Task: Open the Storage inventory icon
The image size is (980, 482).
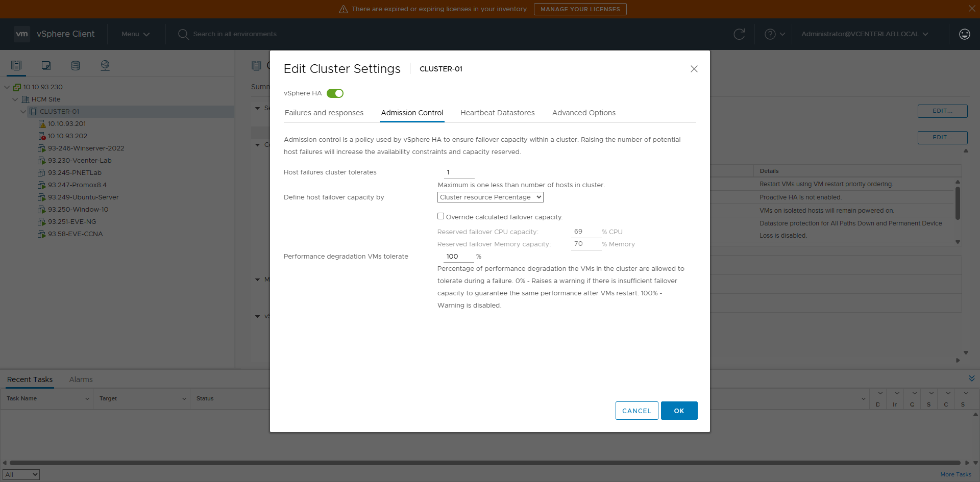Action: pos(76,65)
